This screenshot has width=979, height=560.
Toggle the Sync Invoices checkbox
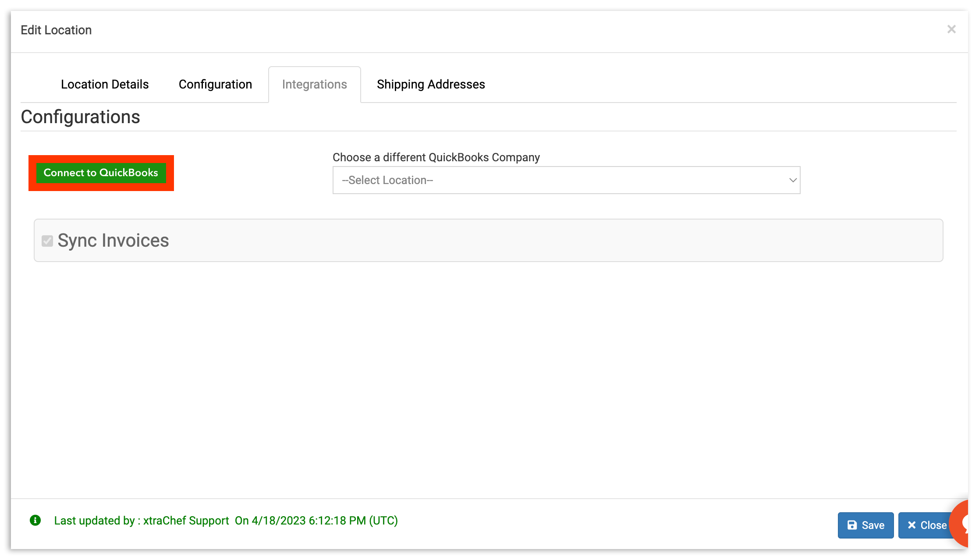click(x=47, y=241)
